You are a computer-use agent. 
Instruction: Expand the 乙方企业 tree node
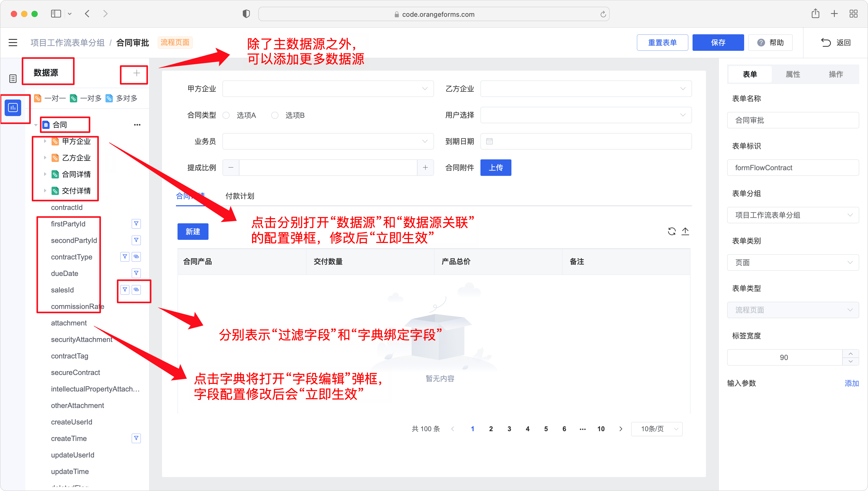(45, 158)
